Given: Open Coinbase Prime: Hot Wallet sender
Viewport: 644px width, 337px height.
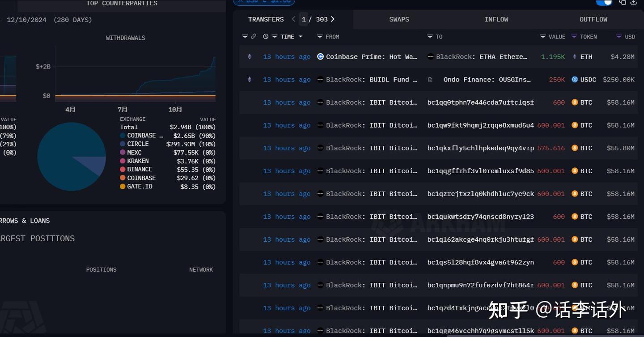Looking at the screenshot, I should click(372, 57).
